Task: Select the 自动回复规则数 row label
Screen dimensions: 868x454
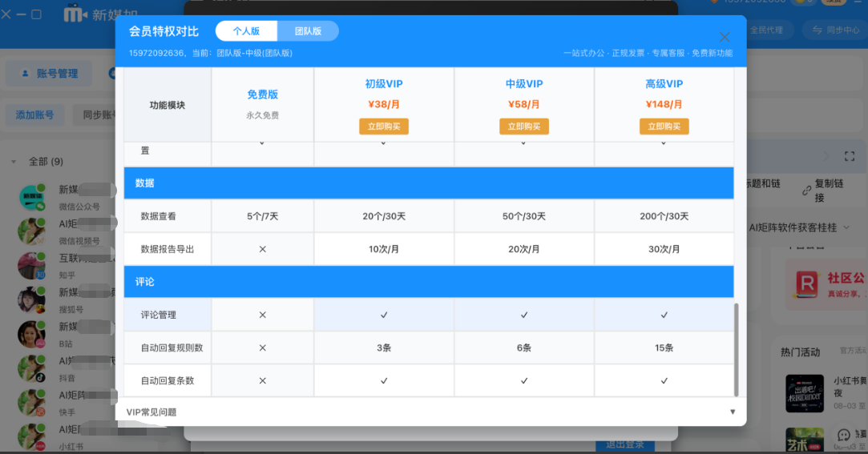Action: coord(172,348)
